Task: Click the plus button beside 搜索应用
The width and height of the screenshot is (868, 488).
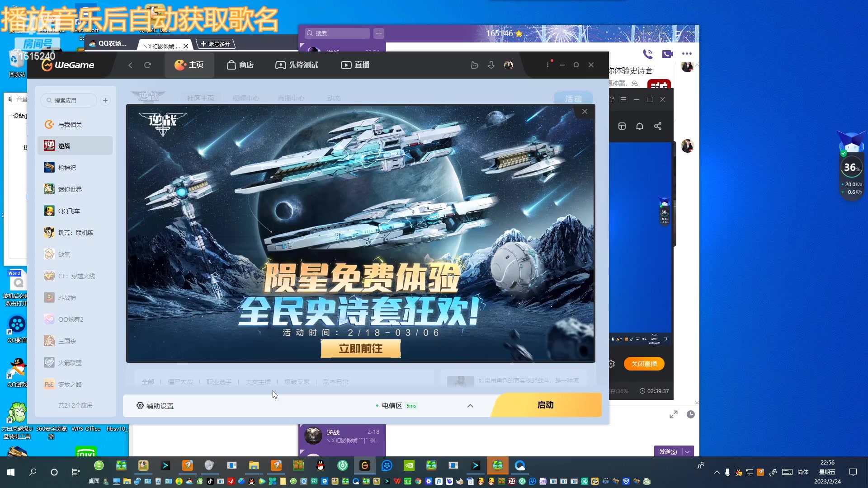Action: 105,100
